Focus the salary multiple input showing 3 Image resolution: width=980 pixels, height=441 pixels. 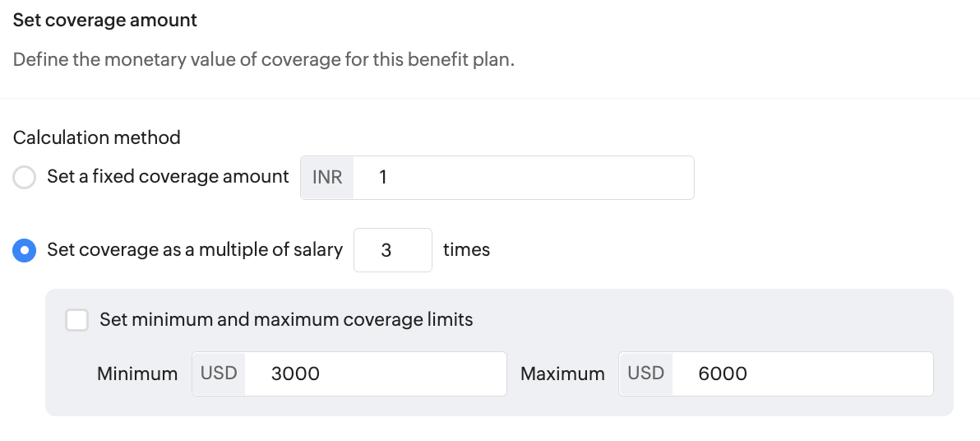392,250
